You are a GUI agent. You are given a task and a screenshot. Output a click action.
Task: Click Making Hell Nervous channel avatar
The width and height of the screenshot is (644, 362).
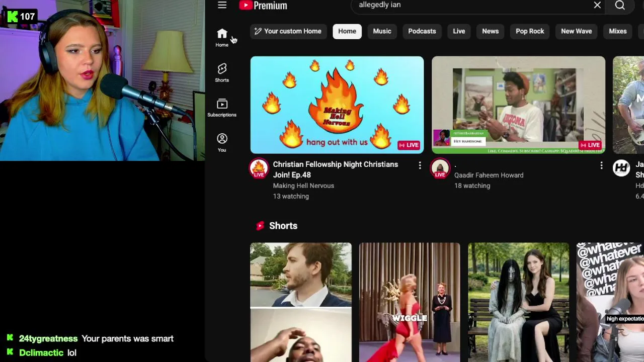click(259, 168)
